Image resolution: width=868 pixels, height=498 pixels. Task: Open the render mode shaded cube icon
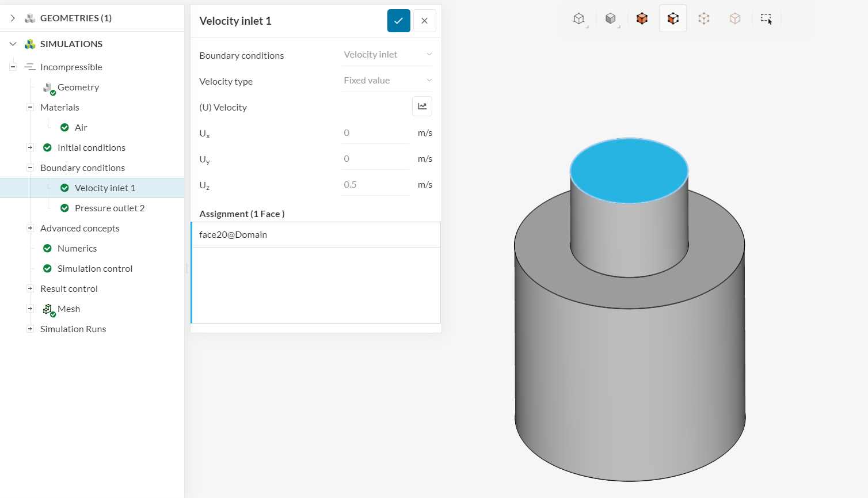[611, 19]
